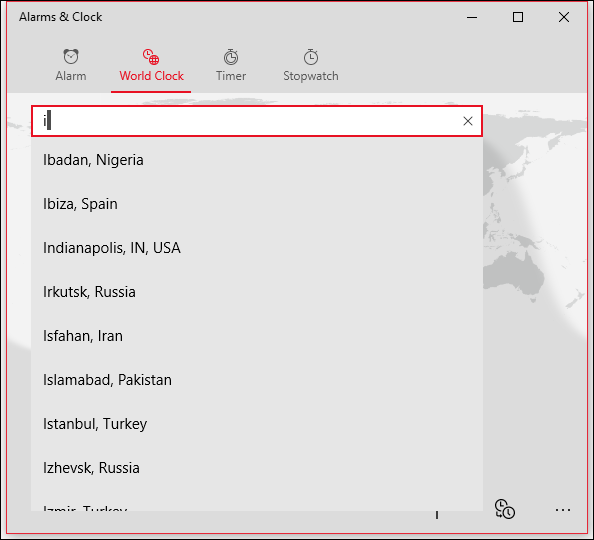The image size is (594, 540).
Task: Click the compare times clock icon
Action: [x=505, y=509]
